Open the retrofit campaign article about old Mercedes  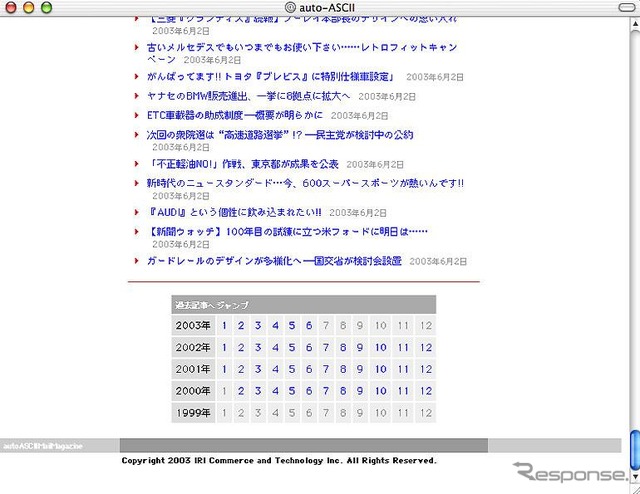coord(302,53)
